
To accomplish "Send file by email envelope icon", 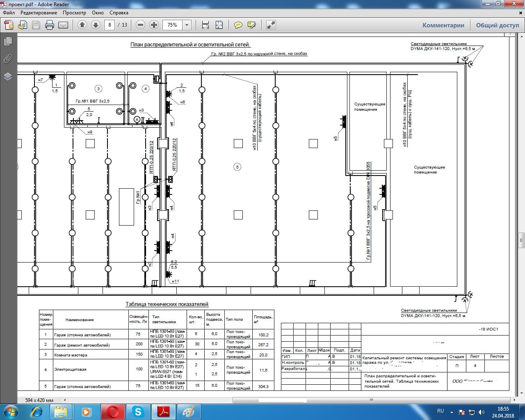I will (63, 25).
